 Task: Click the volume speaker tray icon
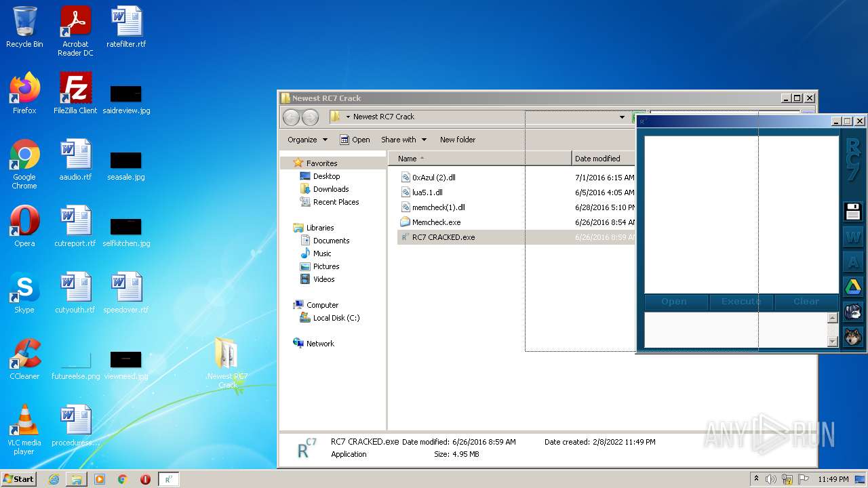click(x=771, y=479)
